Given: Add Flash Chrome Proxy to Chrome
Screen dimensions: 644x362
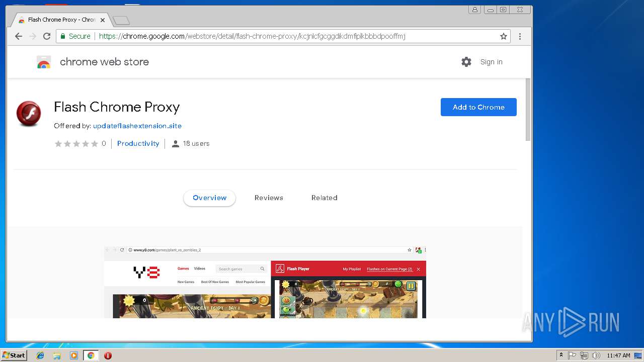Looking at the screenshot, I should click(478, 107).
